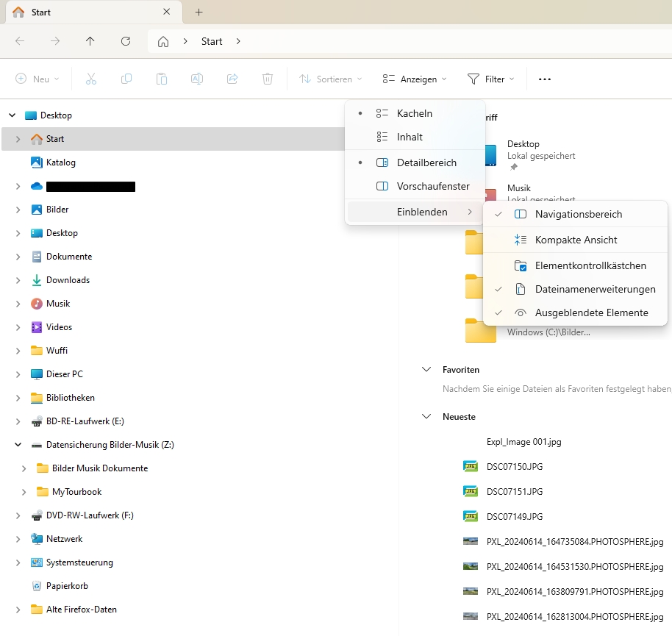672x636 pixels.
Task: Close the Start tab
Action: tap(167, 12)
